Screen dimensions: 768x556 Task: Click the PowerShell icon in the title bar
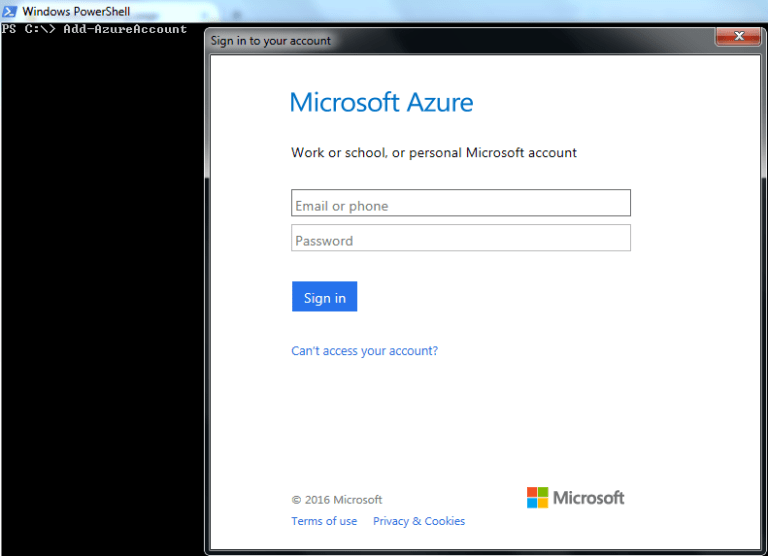[x=9, y=11]
